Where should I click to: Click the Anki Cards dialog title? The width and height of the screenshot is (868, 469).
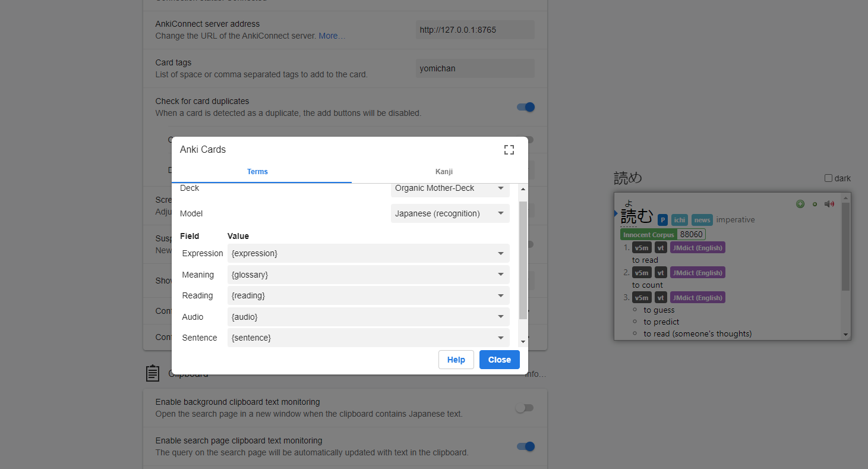203,150
